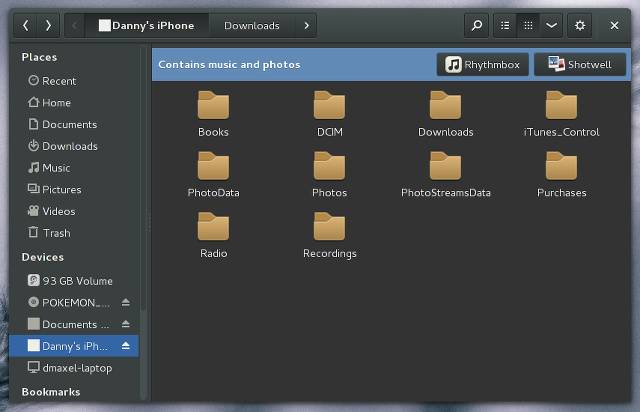Image resolution: width=640 pixels, height=412 pixels.
Task: Expand path bar right chevron
Action: click(x=306, y=26)
